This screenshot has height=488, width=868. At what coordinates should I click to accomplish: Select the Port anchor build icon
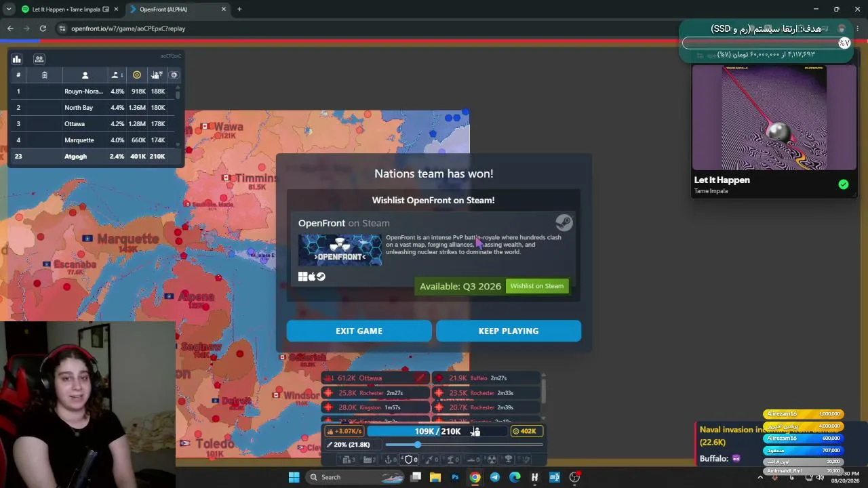tap(391, 460)
